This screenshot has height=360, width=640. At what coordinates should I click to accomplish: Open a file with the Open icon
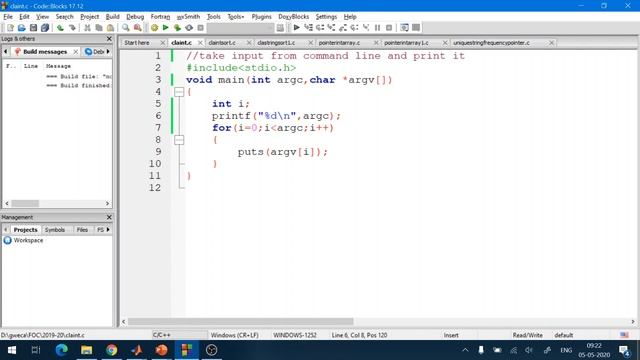click(22, 28)
